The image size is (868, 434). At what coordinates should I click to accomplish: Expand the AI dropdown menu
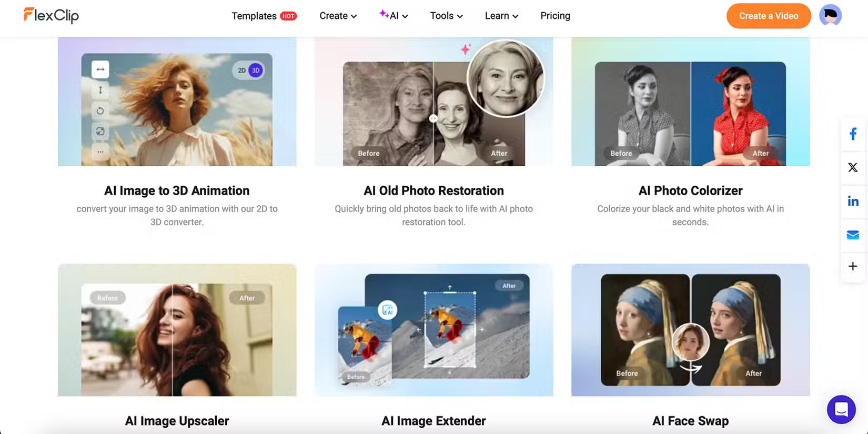point(393,16)
